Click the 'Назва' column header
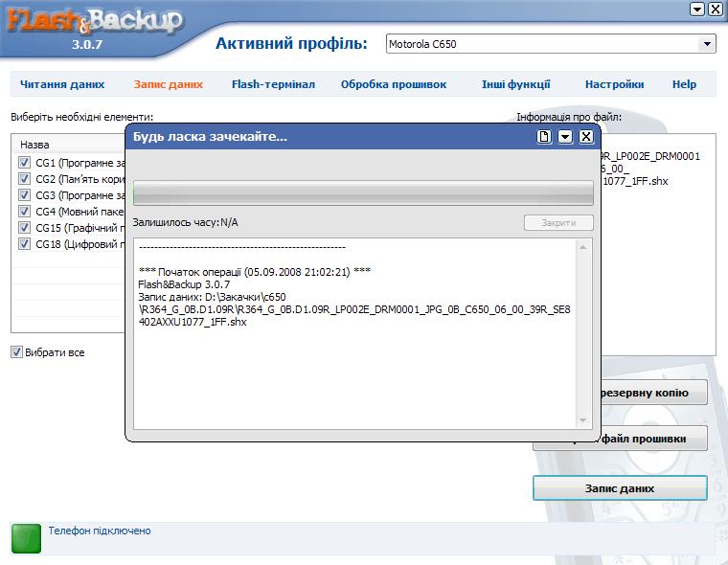Screen dimensions: 728x565 [34, 145]
